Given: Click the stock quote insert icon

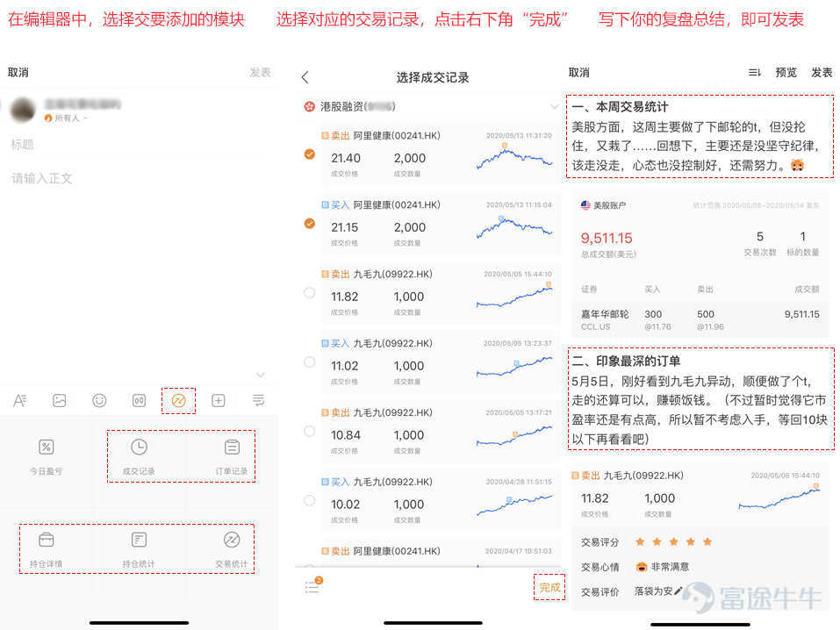Looking at the screenshot, I should tap(139, 400).
